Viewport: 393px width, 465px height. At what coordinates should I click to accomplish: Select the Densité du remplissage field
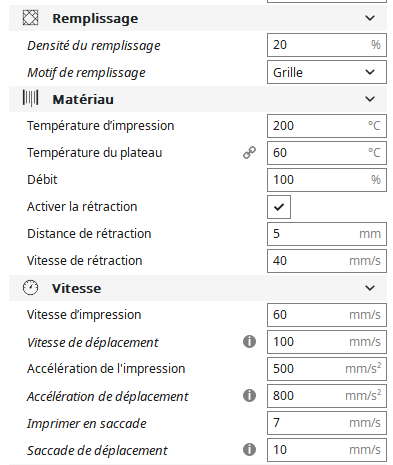click(327, 45)
